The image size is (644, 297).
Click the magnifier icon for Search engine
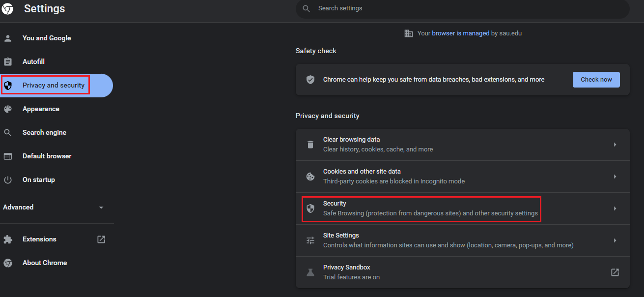8,133
